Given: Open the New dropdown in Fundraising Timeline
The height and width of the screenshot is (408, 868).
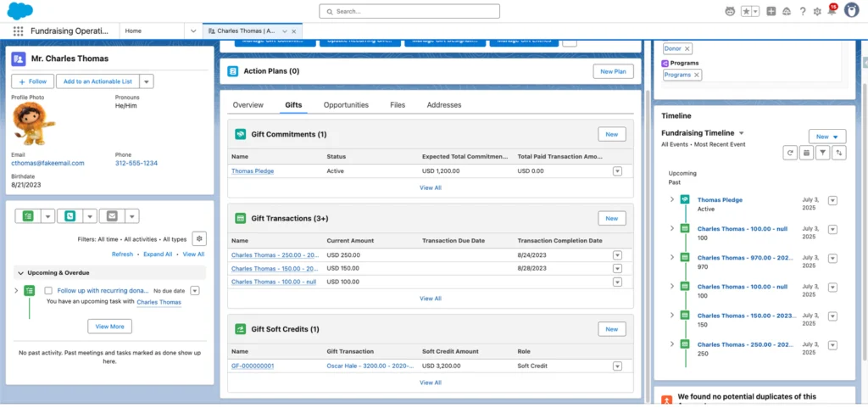Looking at the screenshot, I should point(826,137).
